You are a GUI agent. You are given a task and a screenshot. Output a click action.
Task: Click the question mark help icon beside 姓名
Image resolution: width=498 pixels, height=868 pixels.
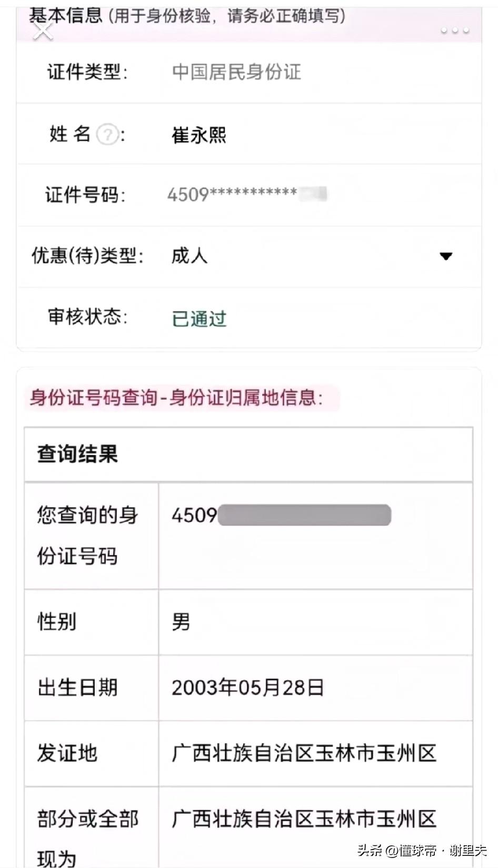coord(107,134)
